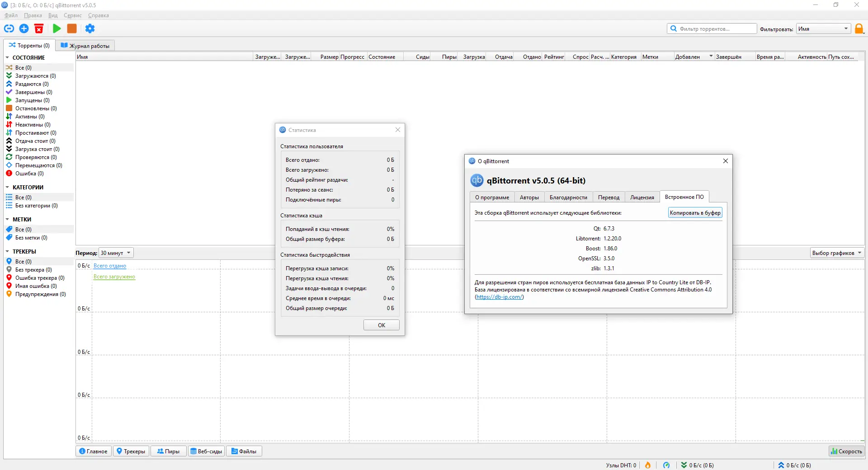868x470 pixels.
Task: Click the Всего загружено graph legend link
Action: pos(114,277)
